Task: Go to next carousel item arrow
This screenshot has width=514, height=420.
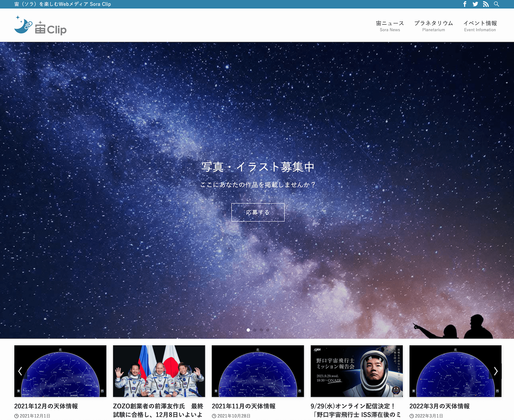Action: click(x=496, y=371)
